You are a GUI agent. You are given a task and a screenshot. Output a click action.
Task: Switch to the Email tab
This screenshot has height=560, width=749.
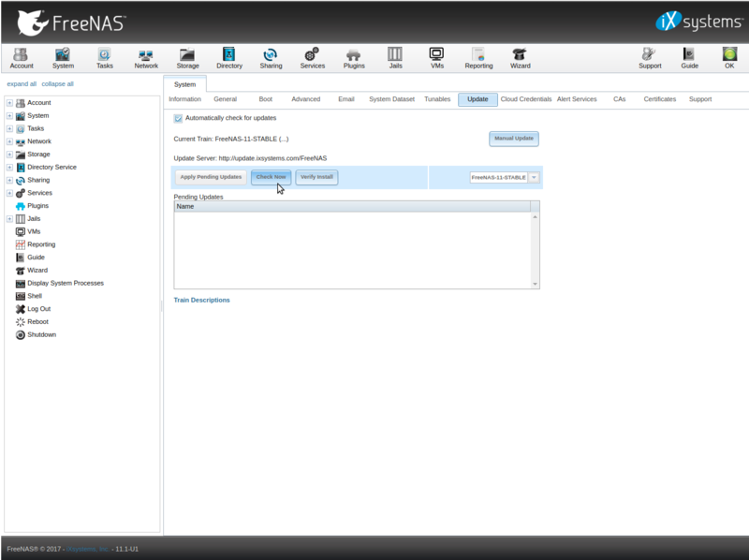point(346,99)
